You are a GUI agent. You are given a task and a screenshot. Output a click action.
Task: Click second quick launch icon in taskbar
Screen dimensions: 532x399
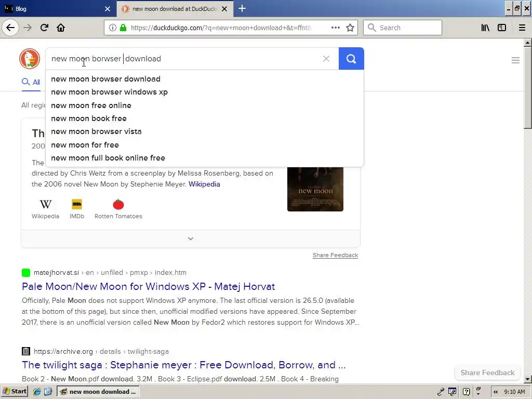48,392
